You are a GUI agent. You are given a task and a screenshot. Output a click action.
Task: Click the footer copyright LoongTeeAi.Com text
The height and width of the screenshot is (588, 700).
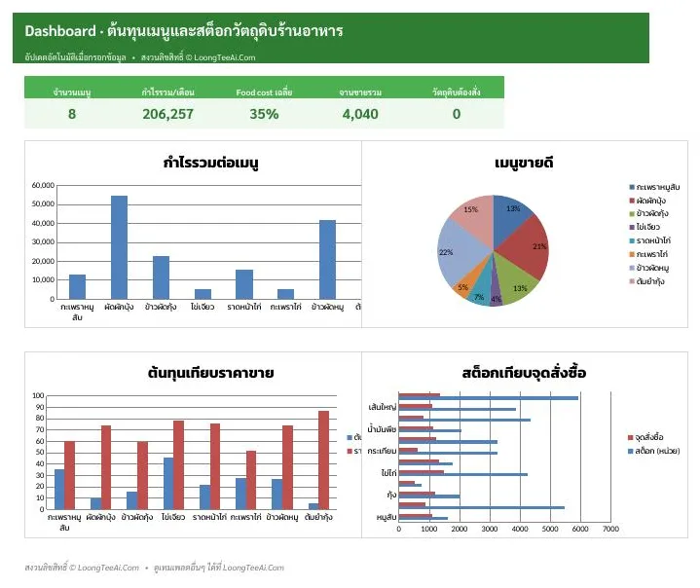(x=82, y=568)
